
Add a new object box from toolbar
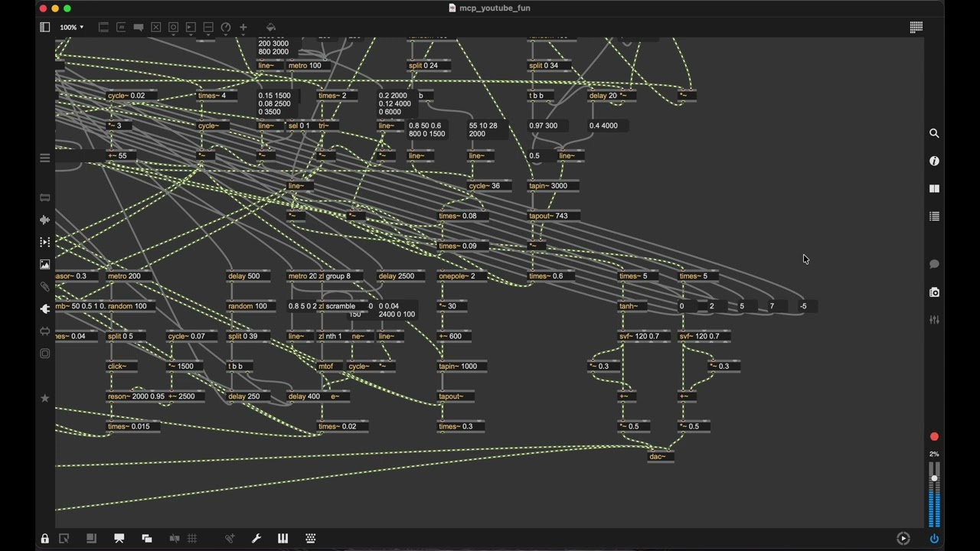[x=103, y=27]
